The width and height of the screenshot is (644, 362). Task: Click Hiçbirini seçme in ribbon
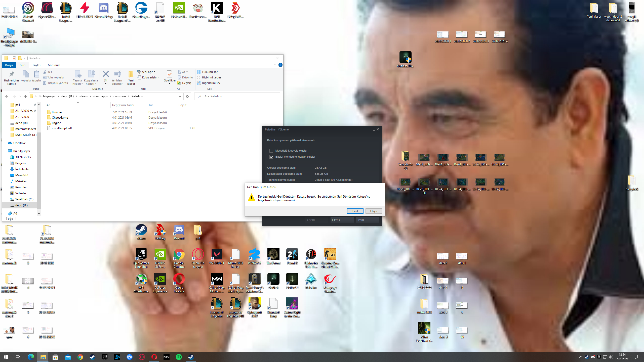[209, 77]
